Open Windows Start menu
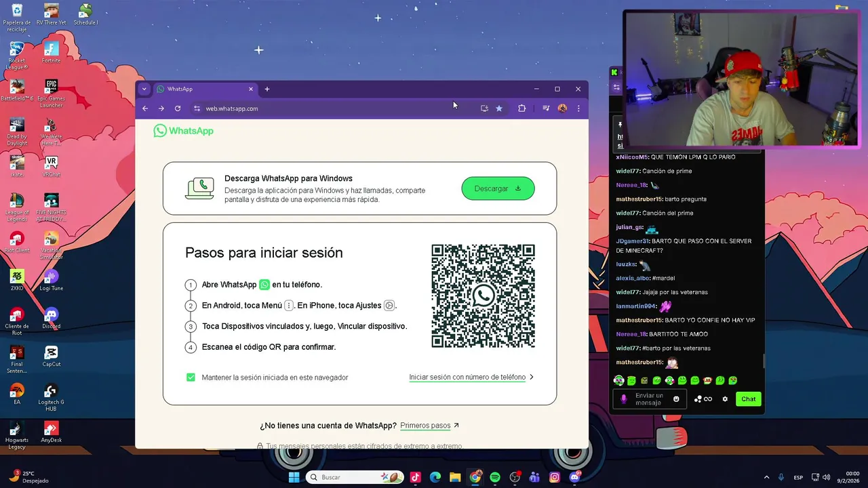Viewport: 868px width, 488px height. 294,477
